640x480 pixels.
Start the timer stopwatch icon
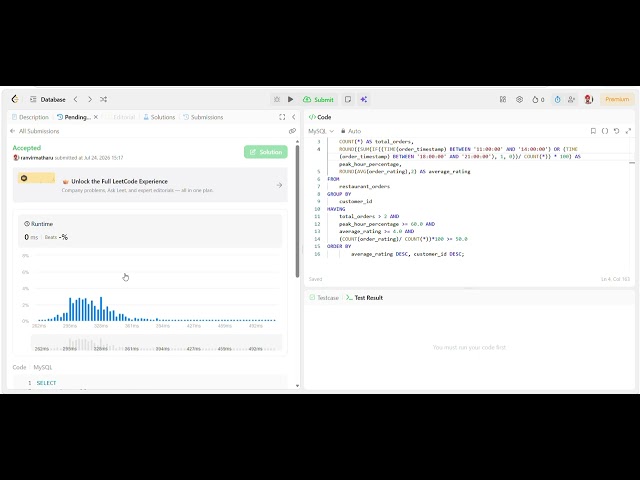click(557, 99)
